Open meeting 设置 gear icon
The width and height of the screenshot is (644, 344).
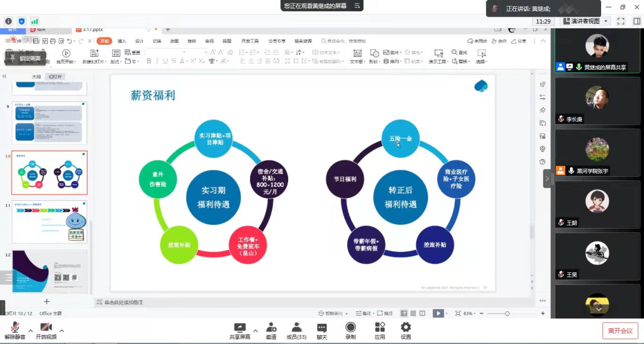[405, 328]
